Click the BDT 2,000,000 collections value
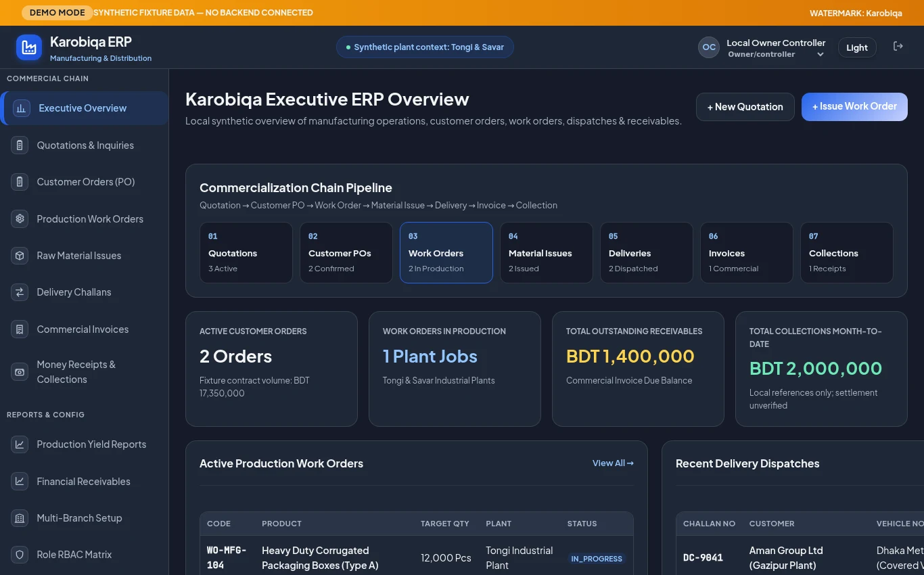The image size is (924, 575). (816, 369)
